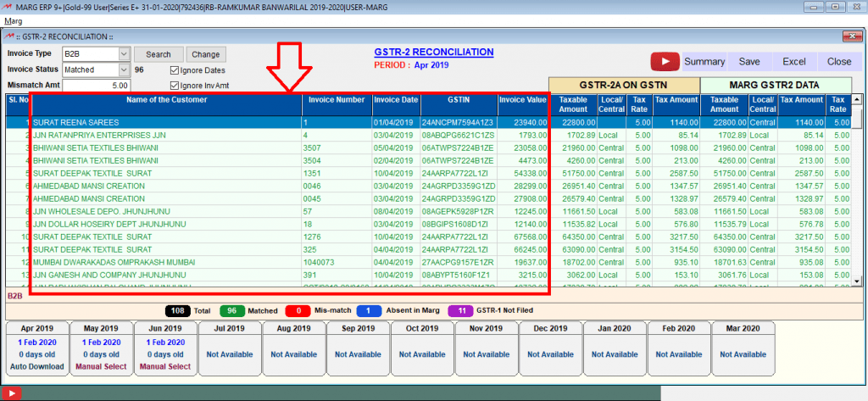The image size is (868, 401).
Task: Click the Summary button
Action: click(x=704, y=62)
